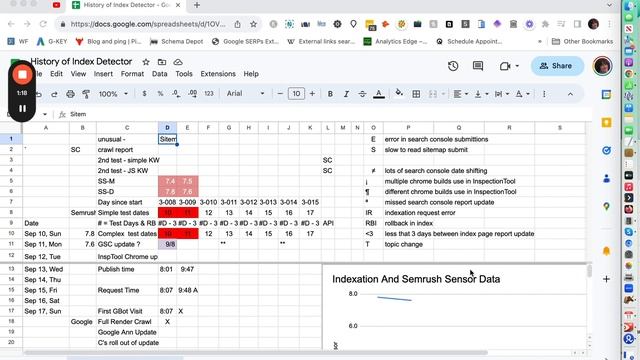Open the zoom 100% dropdown

(113, 94)
